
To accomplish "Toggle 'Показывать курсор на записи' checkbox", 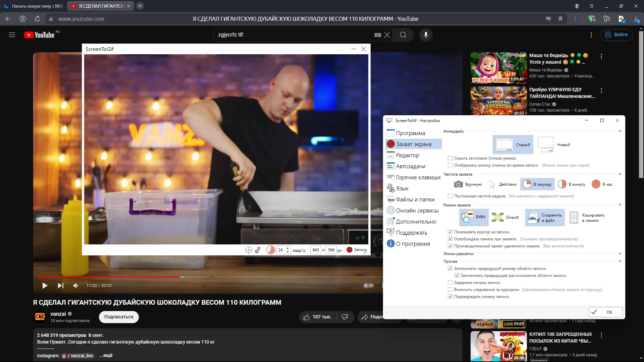I will tap(450, 232).
